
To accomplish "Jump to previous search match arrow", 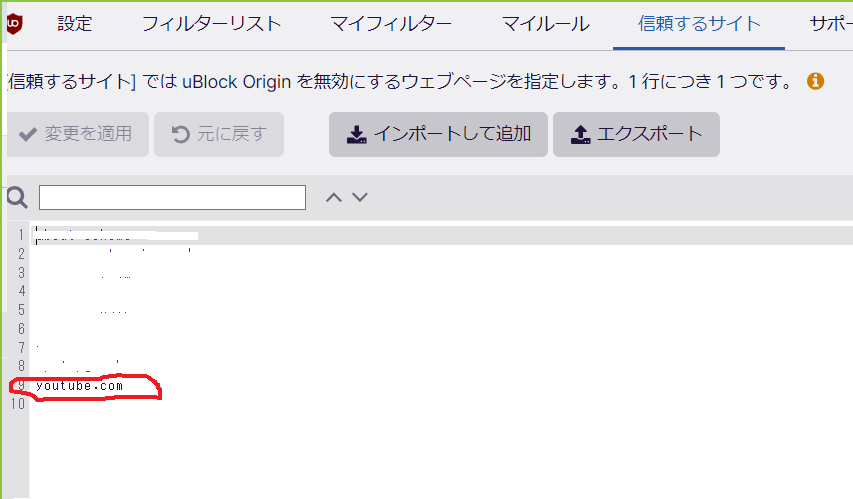I will [334, 197].
